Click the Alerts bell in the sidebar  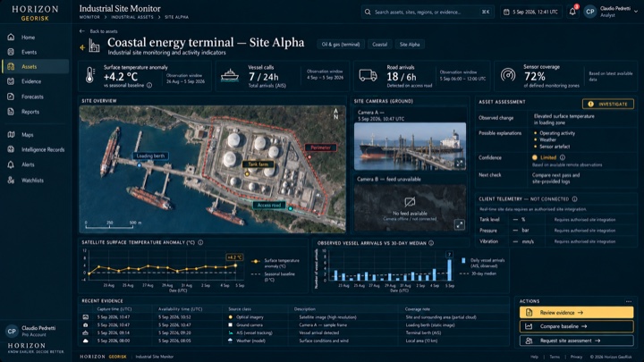click(11, 164)
